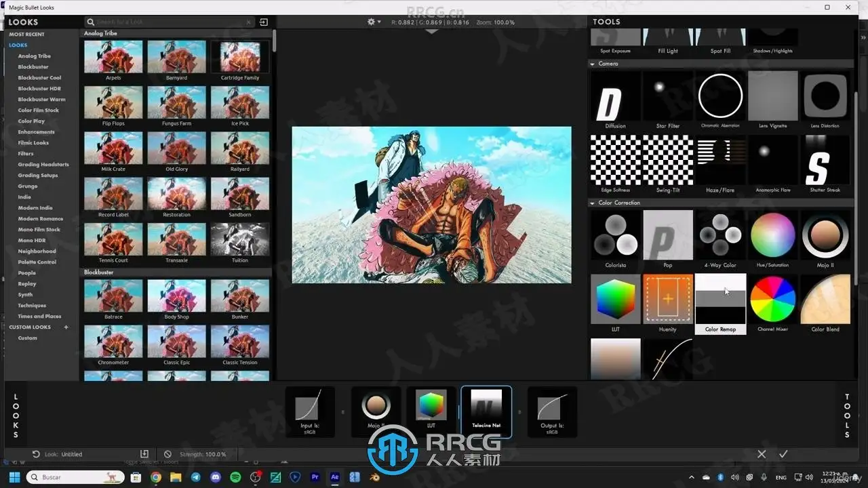Add the Anamorphic Flare tool
Viewport: 868px width, 488px height.
click(x=772, y=165)
